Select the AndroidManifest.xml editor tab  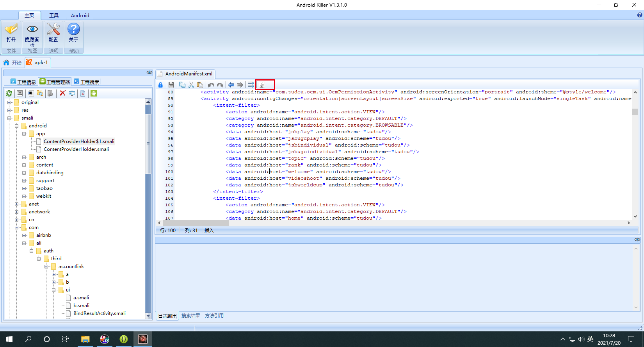tap(185, 74)
